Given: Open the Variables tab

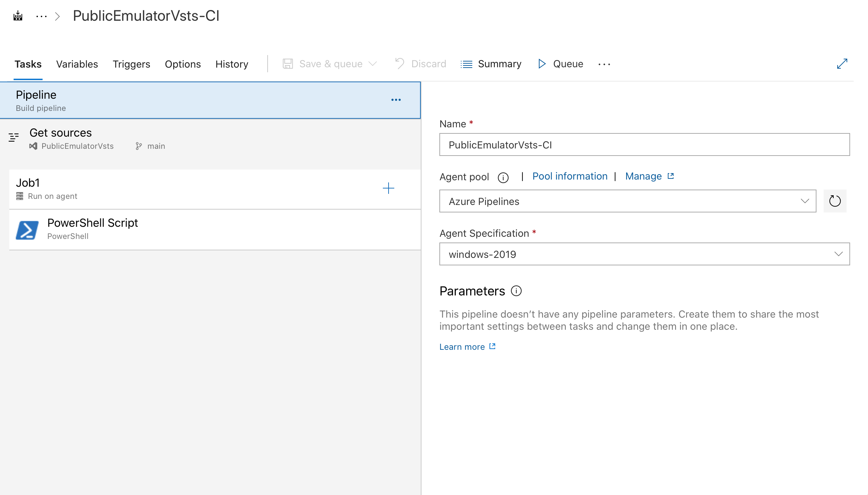Looking at the screenshot, I should coord(77,64).
